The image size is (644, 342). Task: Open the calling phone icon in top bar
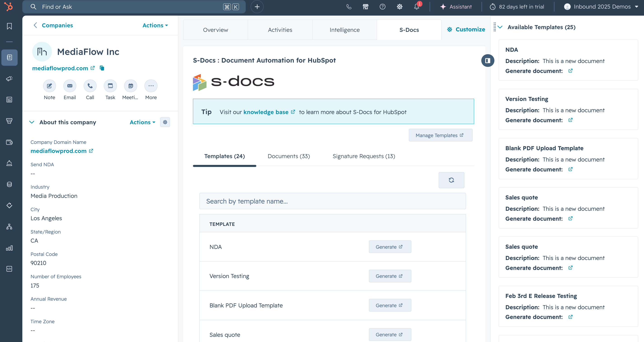click(x=349, y=7)
